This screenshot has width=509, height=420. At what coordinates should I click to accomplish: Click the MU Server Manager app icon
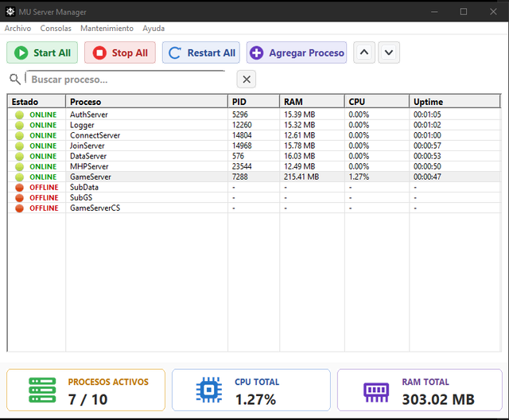pos(10,12)
